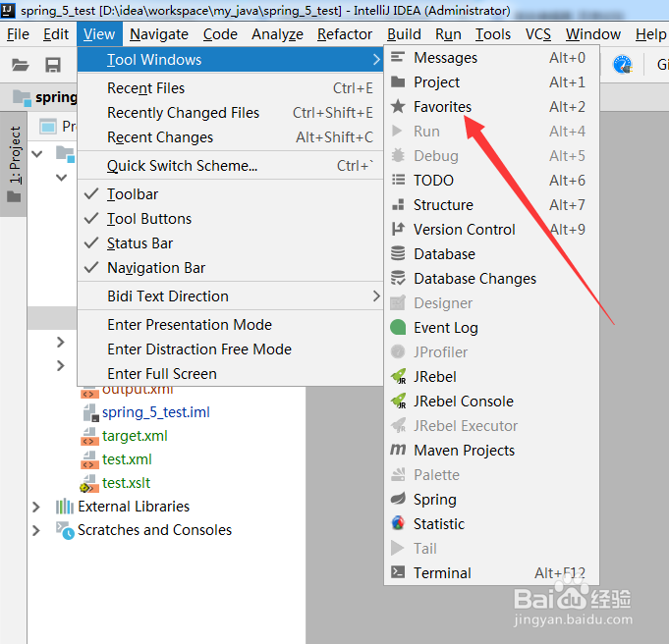Open the Tool Windows submenu entry
669x644 pixels.
(x=231, y=59)
